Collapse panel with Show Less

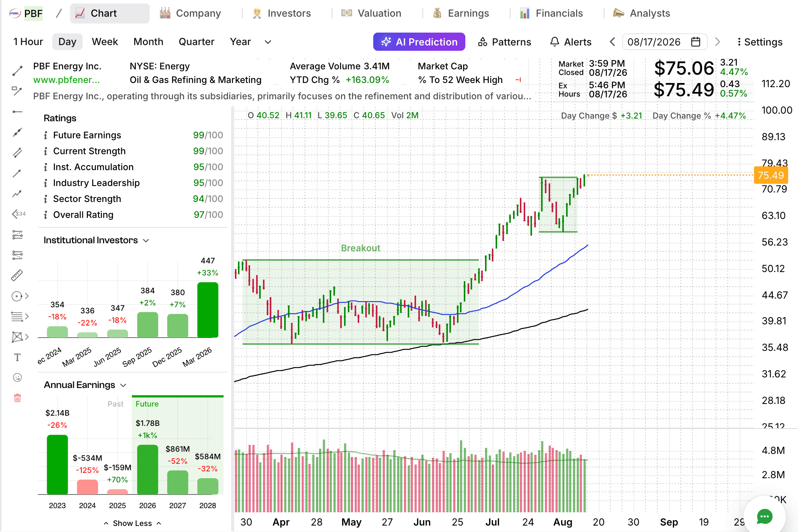[132, 523]
